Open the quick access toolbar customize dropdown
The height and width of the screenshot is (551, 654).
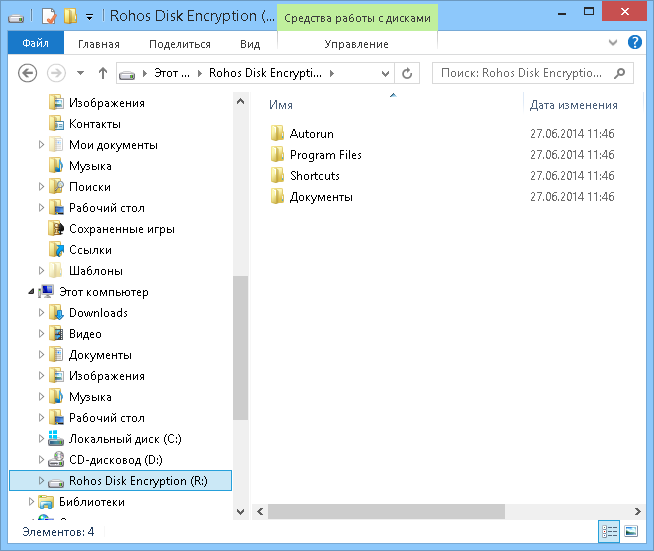pos(89,17)
